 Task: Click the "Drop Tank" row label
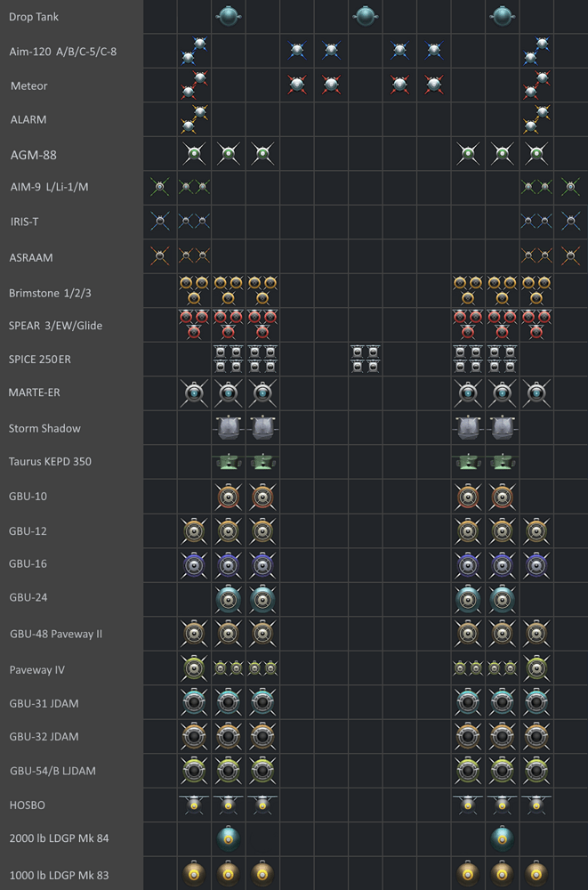[x=34, y=17]
